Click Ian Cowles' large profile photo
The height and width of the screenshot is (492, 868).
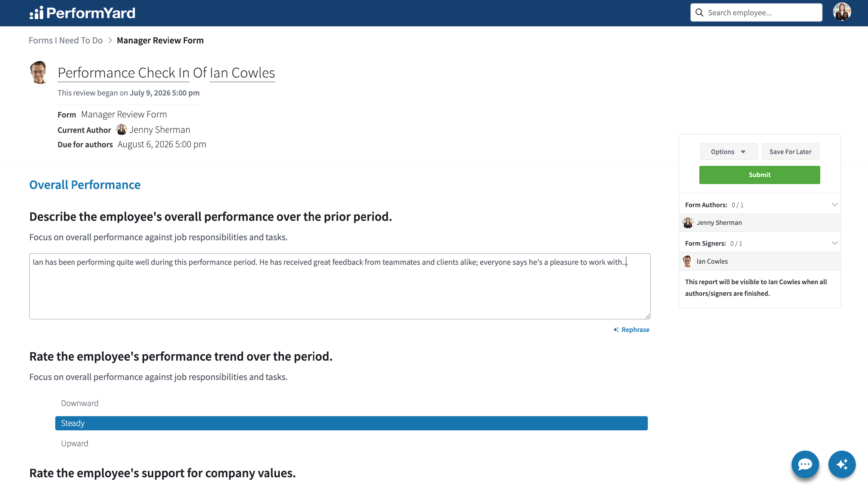(x=39, y=72)
